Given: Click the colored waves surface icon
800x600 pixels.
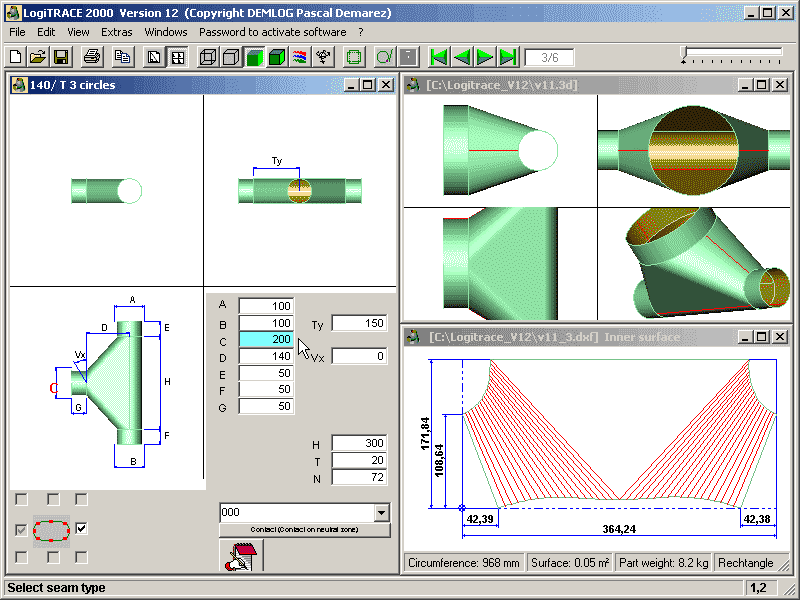Looking at the screenshot, I should tap(299, 57).
